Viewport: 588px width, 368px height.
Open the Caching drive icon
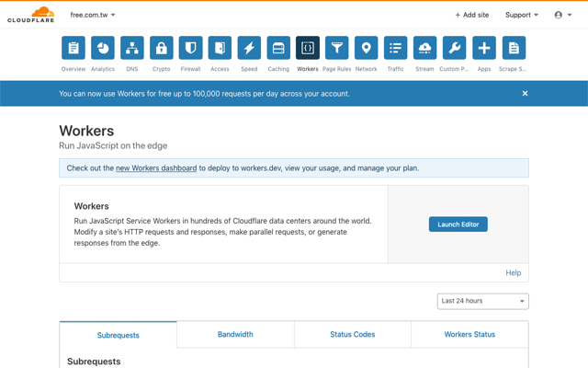[278, 48]
